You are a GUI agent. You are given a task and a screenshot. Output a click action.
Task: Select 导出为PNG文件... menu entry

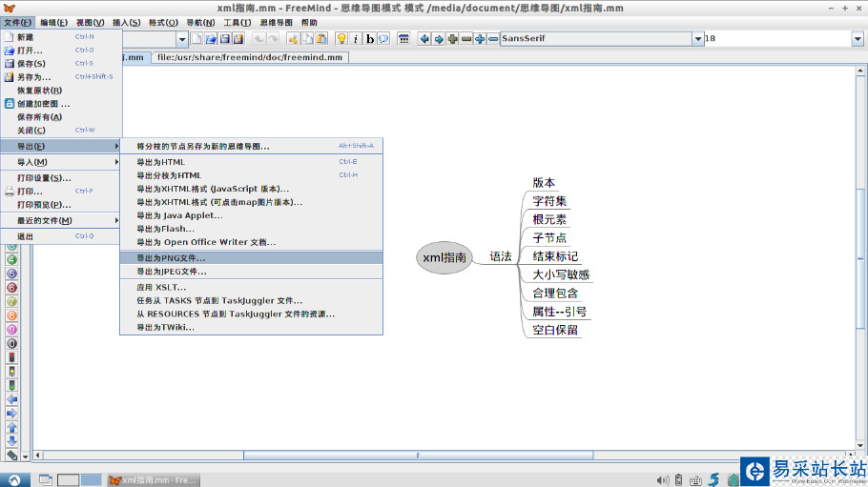(251, 258)
